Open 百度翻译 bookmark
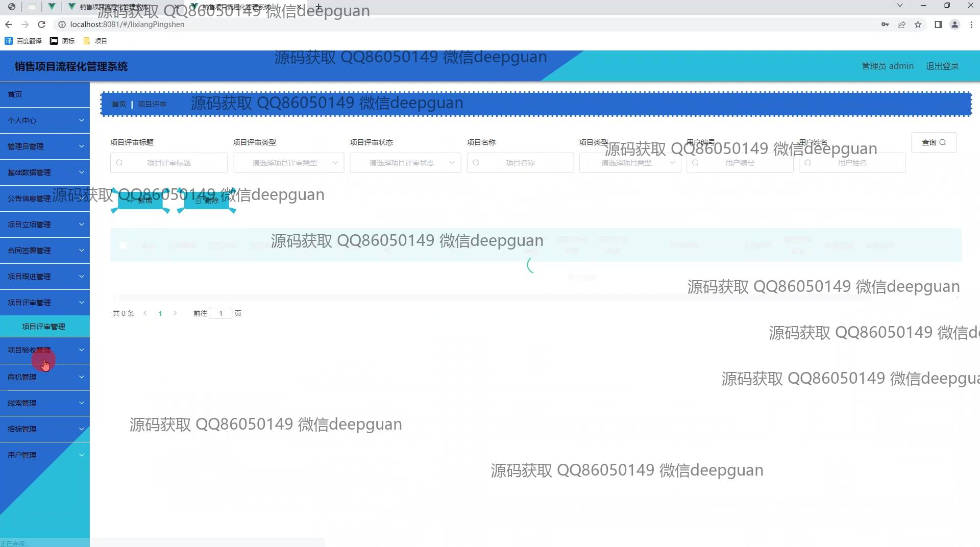 [x=23, y=41]
